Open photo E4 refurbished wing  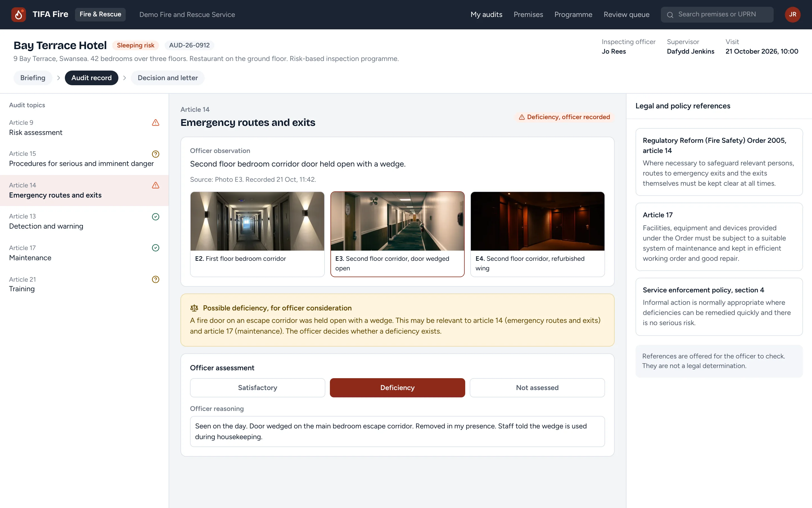tap(537, 234)
